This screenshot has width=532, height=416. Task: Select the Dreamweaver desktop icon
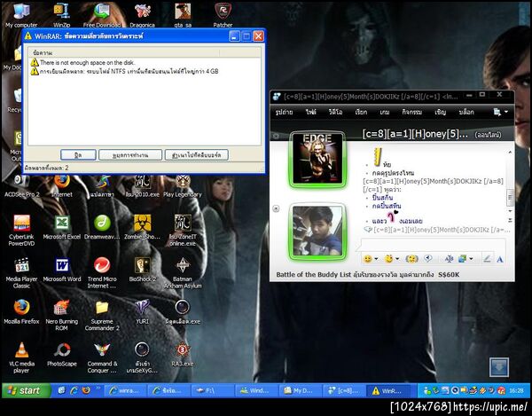[102, 227]
